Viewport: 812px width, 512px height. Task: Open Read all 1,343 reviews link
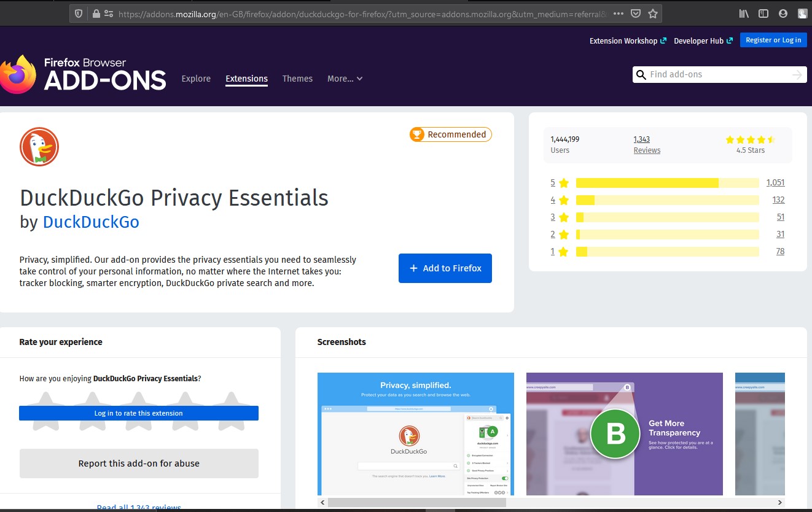tap(139, 507)
